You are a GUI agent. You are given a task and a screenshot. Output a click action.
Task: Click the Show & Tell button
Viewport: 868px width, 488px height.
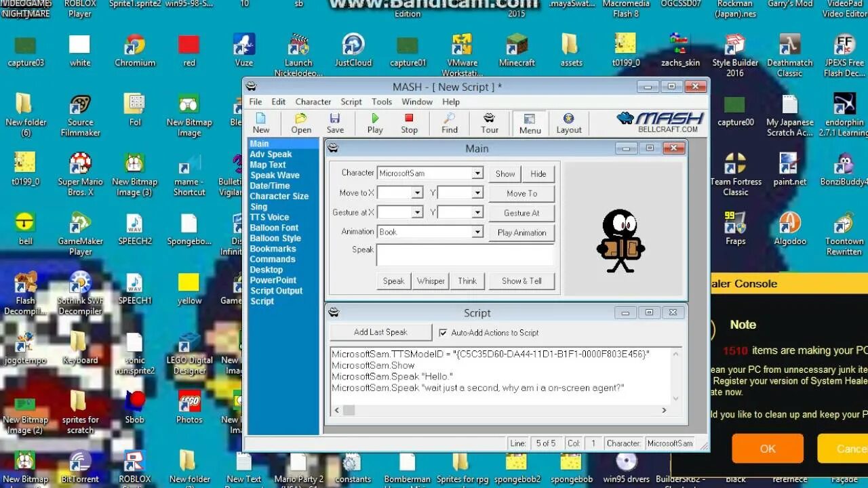(x=521, y=281)
